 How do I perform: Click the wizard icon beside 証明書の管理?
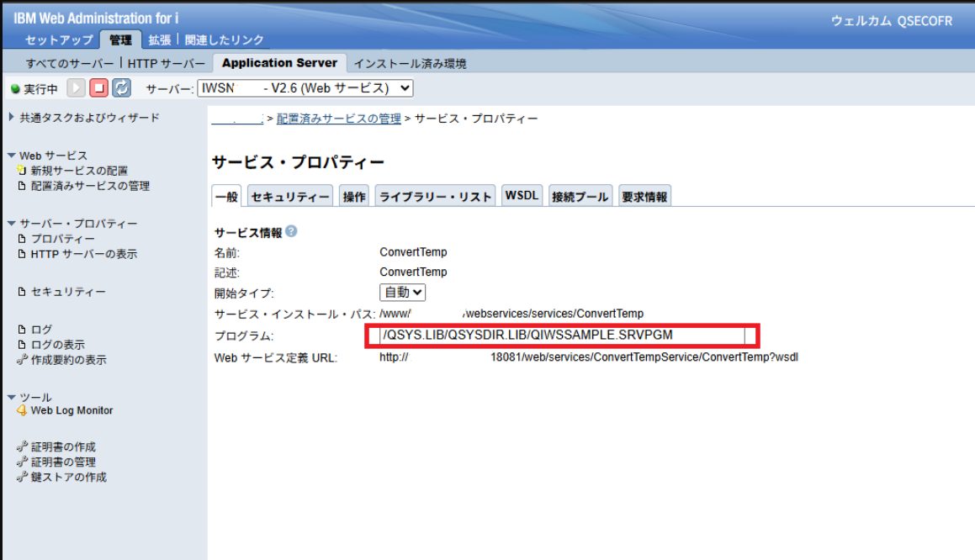tap(22, 461)
